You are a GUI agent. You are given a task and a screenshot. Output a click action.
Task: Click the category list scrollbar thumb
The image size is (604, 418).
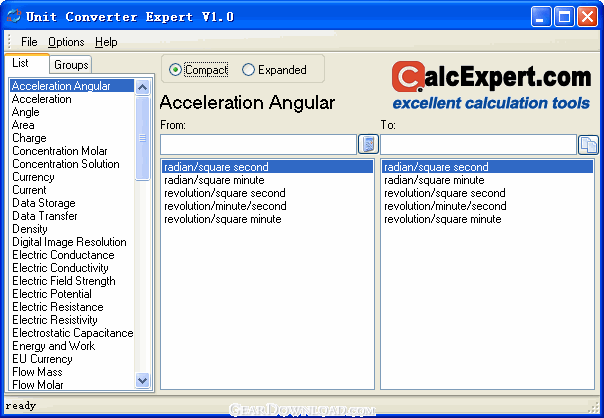[x=143, y=138]
